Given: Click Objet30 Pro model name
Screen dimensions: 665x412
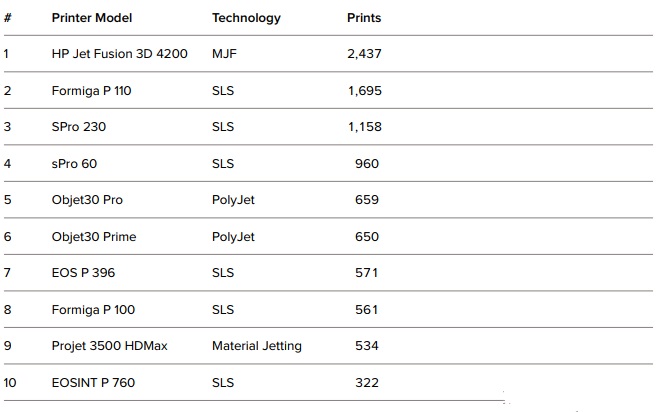Looking at the screenshot, I should coord(87,200).
